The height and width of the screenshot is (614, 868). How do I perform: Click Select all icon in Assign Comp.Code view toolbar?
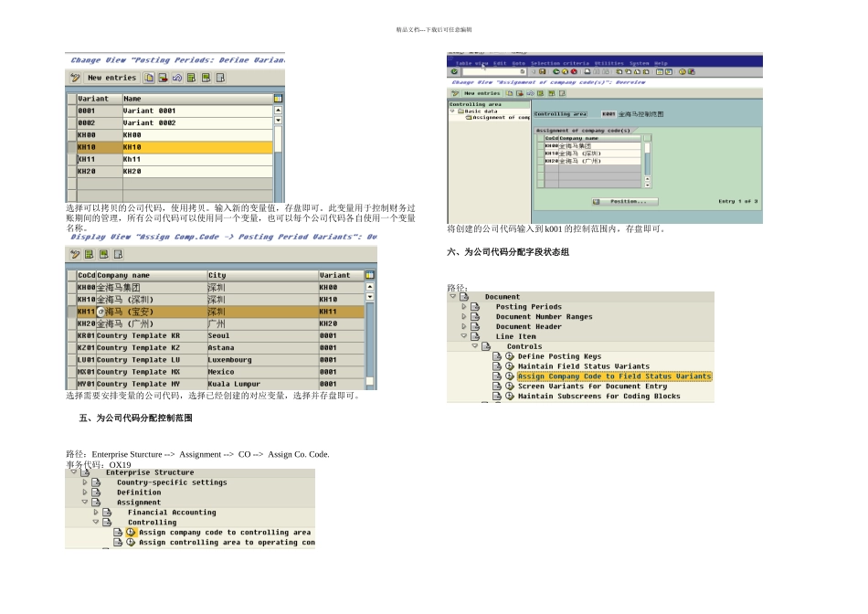point(90,255)
